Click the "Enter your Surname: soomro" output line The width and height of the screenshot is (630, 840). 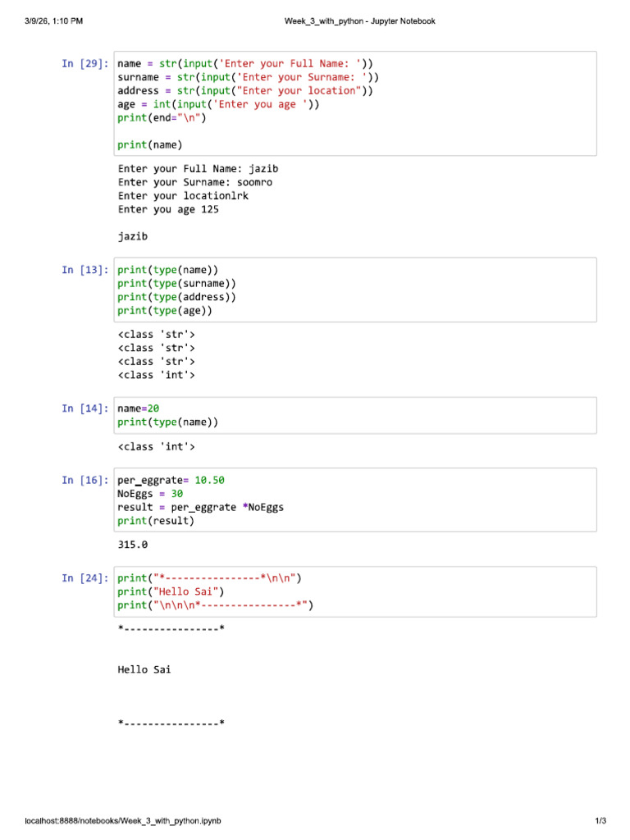click(195, 183)
